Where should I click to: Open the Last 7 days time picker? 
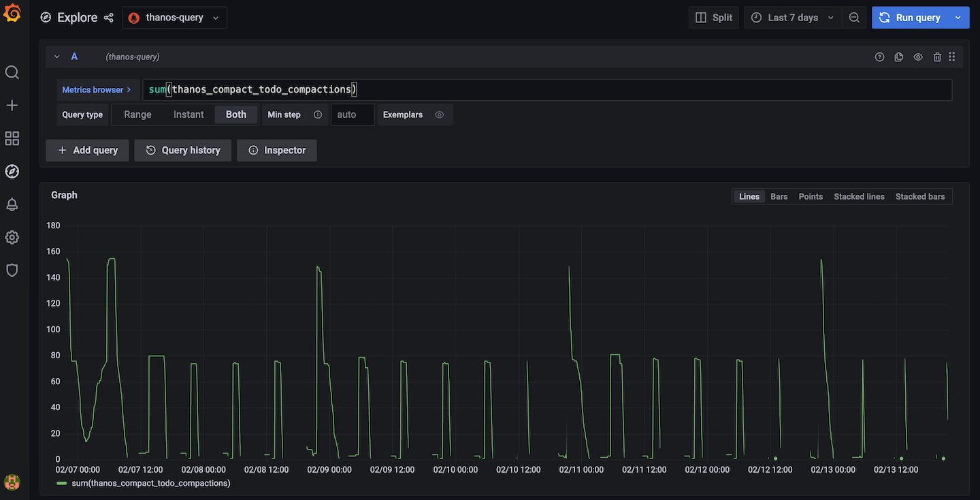792,18
